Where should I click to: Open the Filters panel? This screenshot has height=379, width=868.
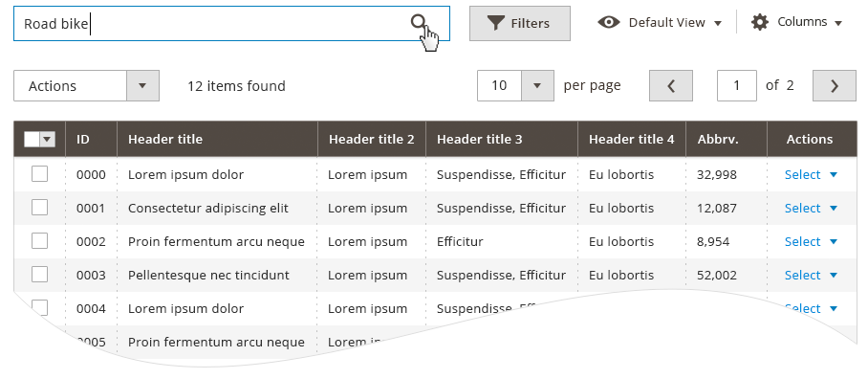(x=520, y=23)
